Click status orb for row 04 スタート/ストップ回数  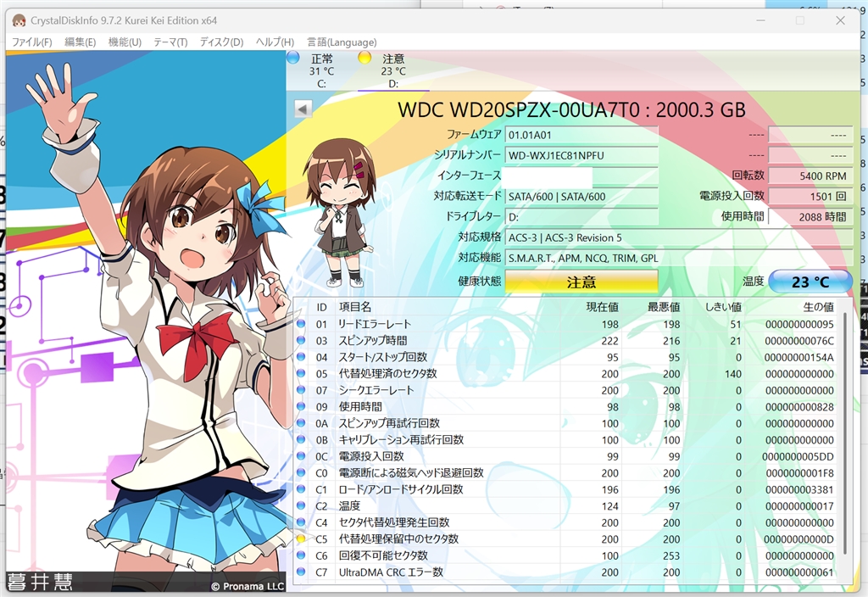[301, 357]
